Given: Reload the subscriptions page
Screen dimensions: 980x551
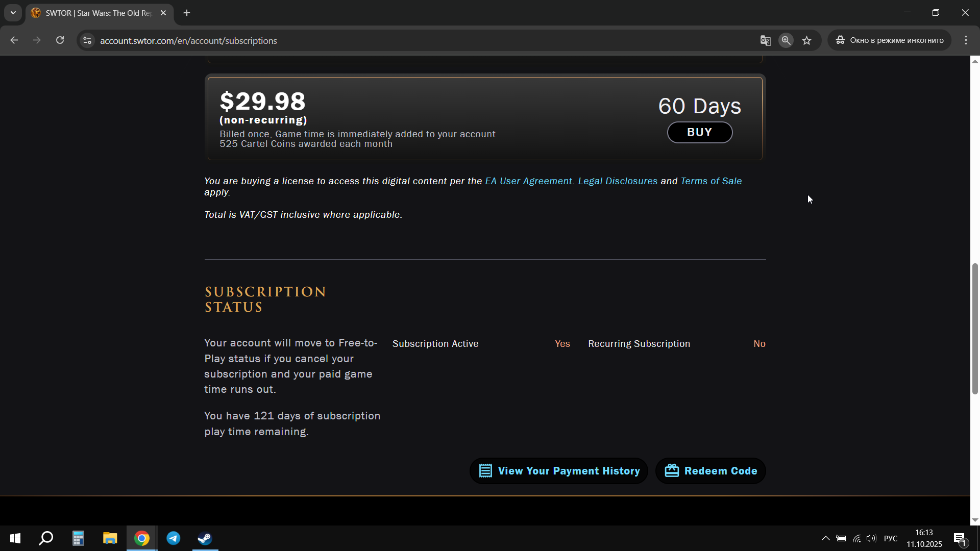Looking at the screenshot, I should (x=60, y=40).
